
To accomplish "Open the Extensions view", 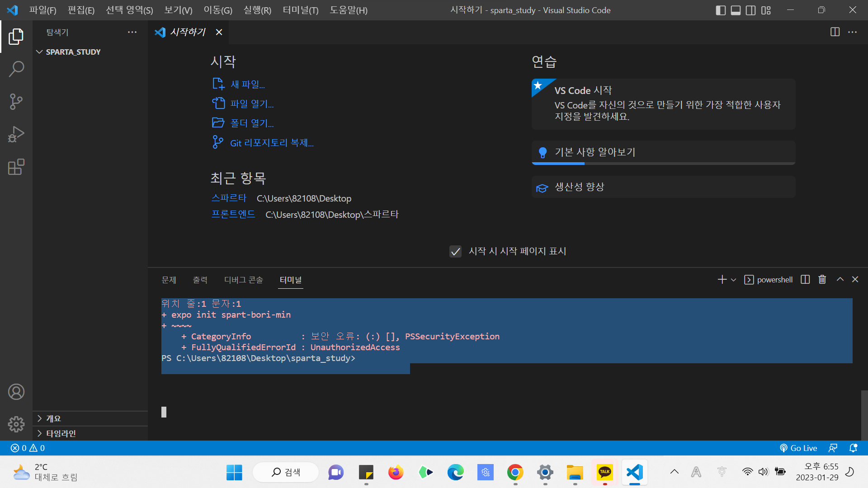I will click(x=16, y=167).
